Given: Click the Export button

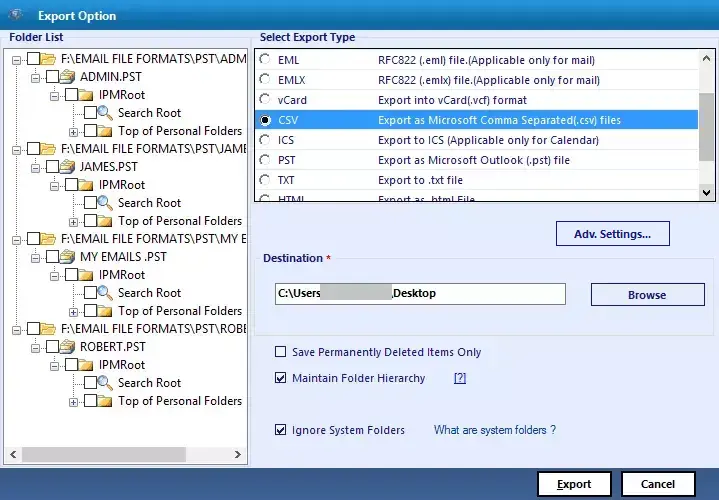Looking at the screenshot, I should (574, 484).
